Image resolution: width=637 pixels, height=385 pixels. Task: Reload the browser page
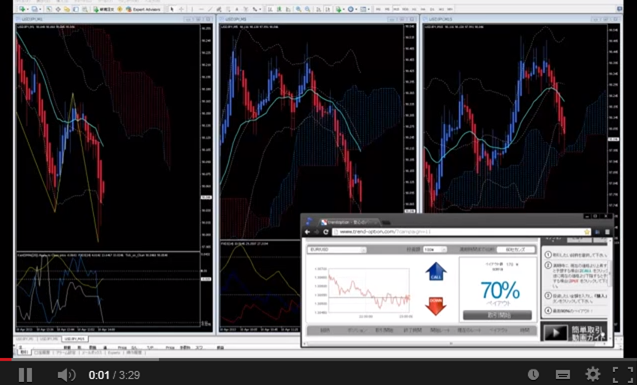(x=325, y=232)
